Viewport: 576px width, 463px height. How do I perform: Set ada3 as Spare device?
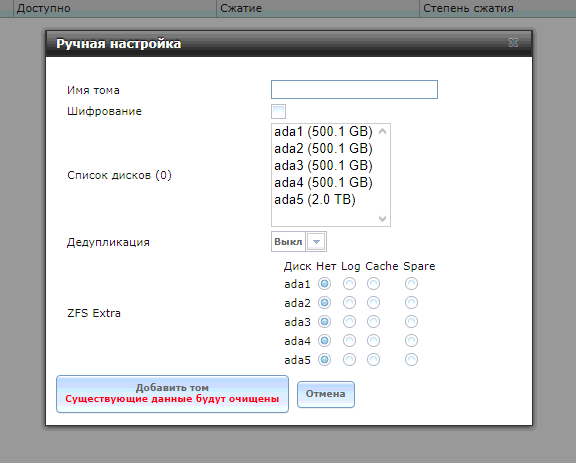[411, 322]
